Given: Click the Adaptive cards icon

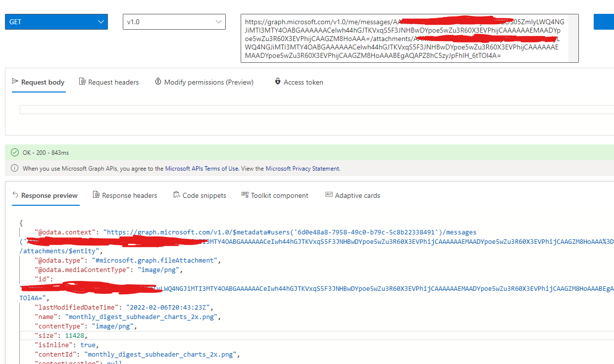Looking at the screenshot, I should [329, 195].
